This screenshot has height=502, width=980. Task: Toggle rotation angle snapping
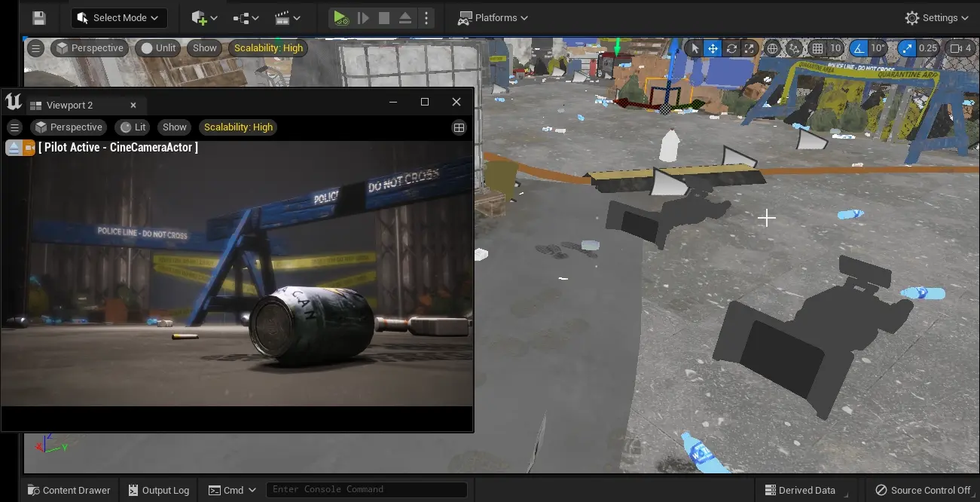pyautogui.click(x=859, y=48)
